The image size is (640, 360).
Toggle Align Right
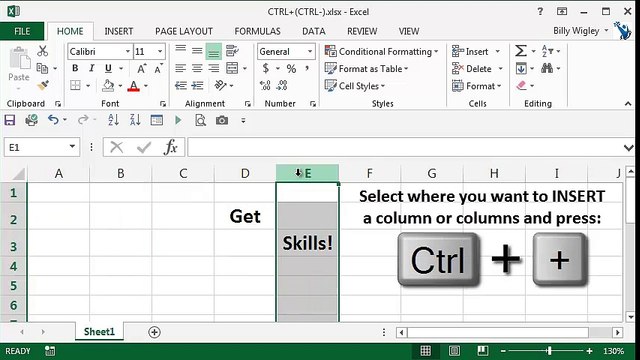[213, 68]
